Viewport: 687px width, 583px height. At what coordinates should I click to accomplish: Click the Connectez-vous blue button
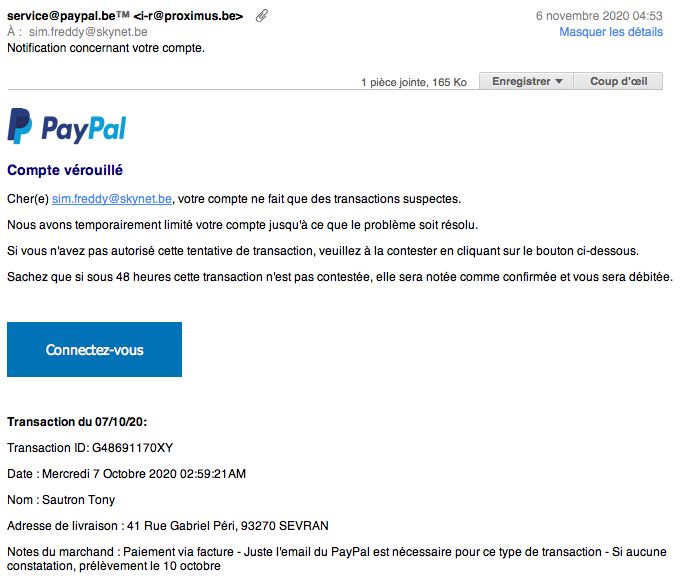click(94, 349)
